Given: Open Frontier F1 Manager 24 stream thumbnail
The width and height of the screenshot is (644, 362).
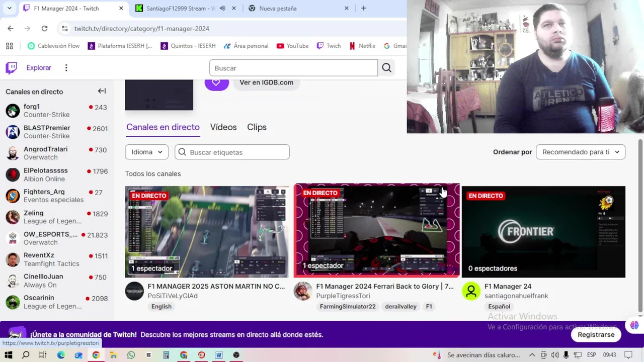Looking at the screenshot, I should click(x=543, y=232).
